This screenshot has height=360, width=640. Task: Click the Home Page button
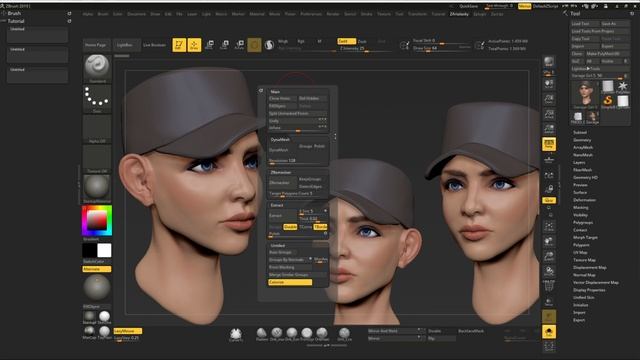96,45
